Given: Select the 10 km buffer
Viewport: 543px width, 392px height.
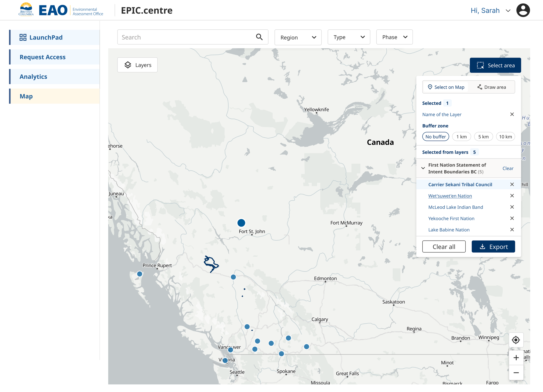Looking at the screenshot, I should pos(505,137).
